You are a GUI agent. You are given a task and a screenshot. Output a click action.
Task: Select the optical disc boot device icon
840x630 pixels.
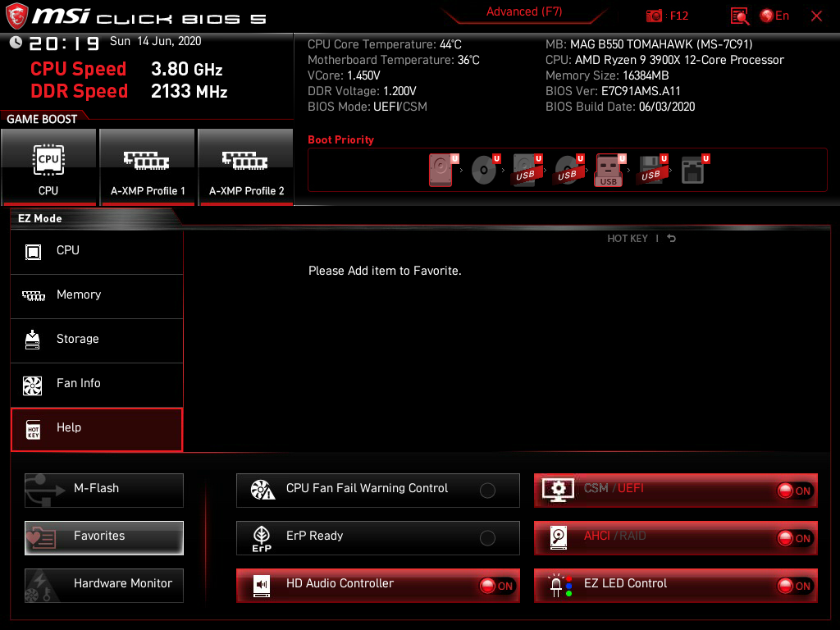click(484, 170)
